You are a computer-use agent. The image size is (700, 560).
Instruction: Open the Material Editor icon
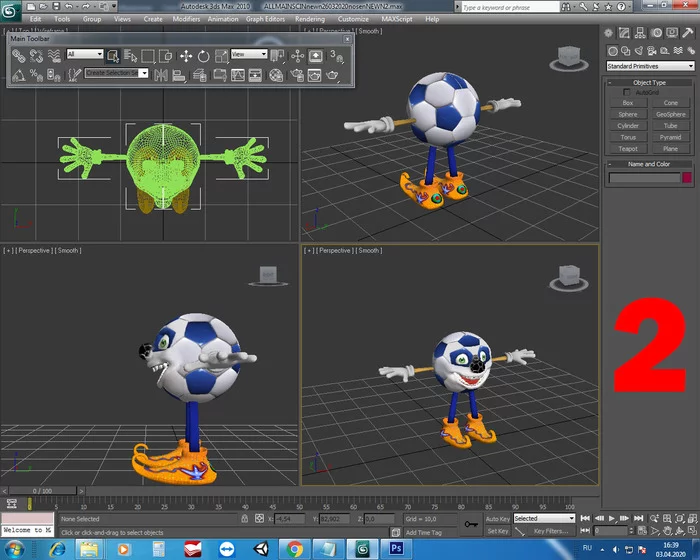click(276, 75)
